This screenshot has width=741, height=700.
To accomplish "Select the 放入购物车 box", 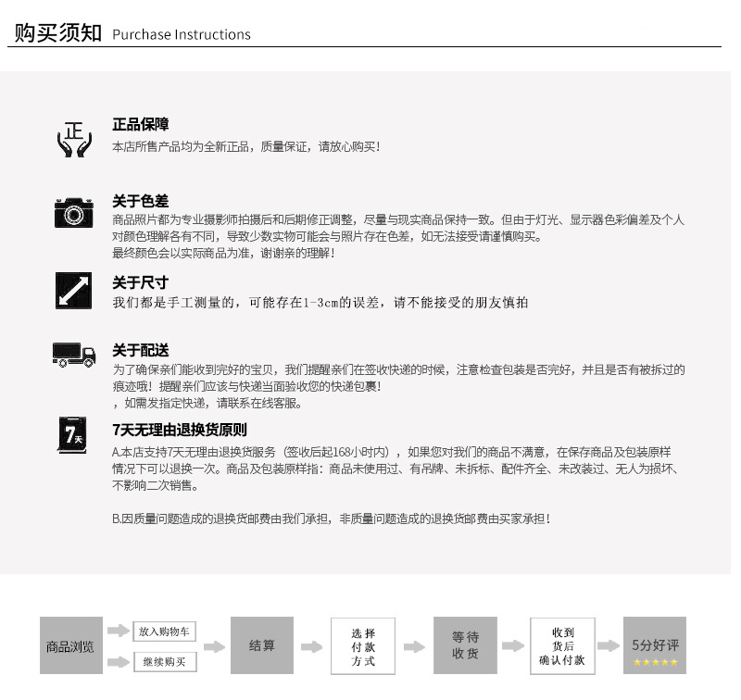I will (x=165, y=631).
